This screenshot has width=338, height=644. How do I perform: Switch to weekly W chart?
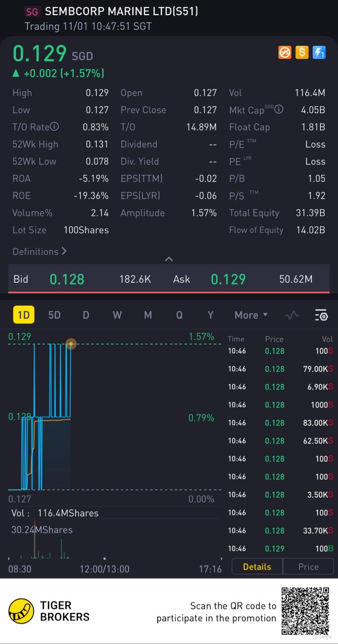coord(117,315)
